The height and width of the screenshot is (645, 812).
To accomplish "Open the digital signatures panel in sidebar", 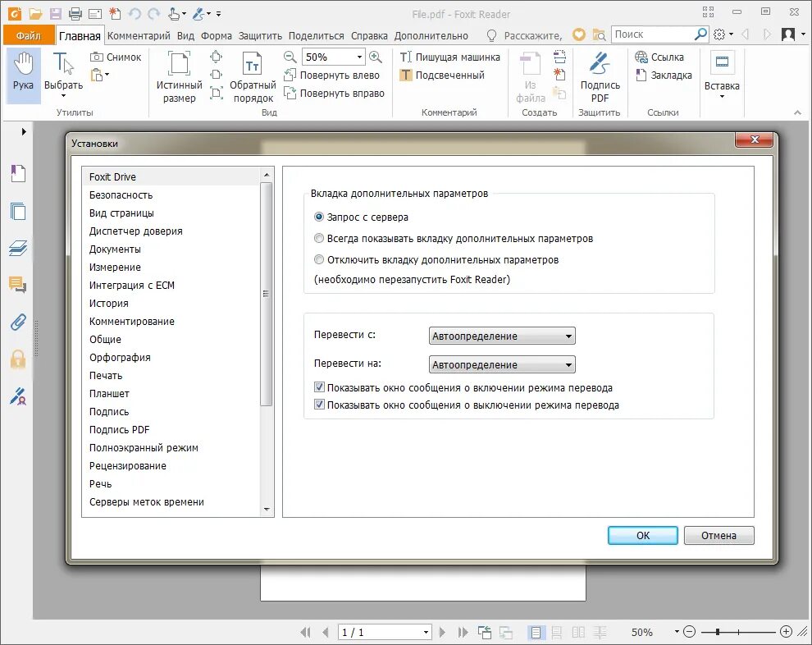I will 18,396.
